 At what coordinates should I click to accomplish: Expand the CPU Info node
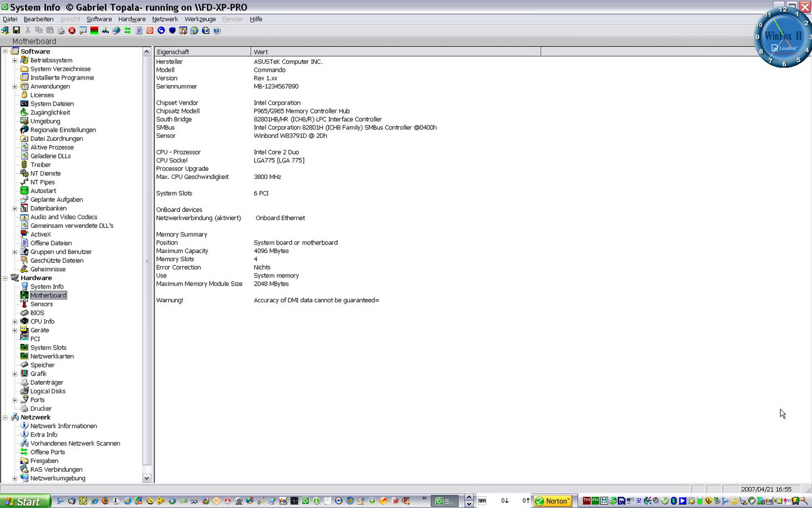coord(15,321)
